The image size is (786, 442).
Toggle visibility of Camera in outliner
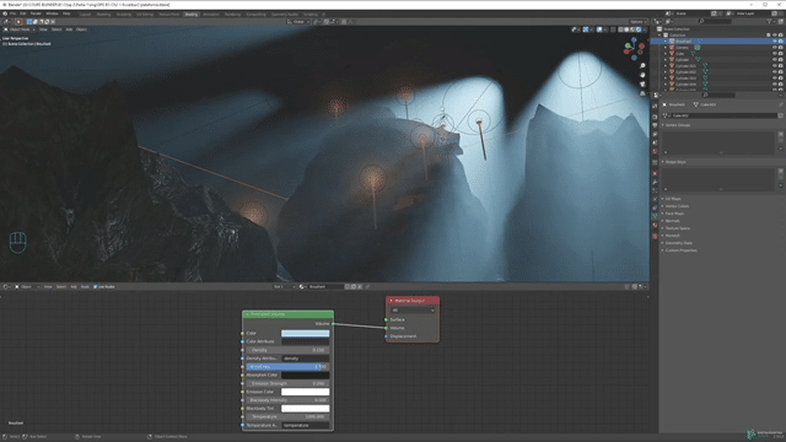[x=774, y=47]
